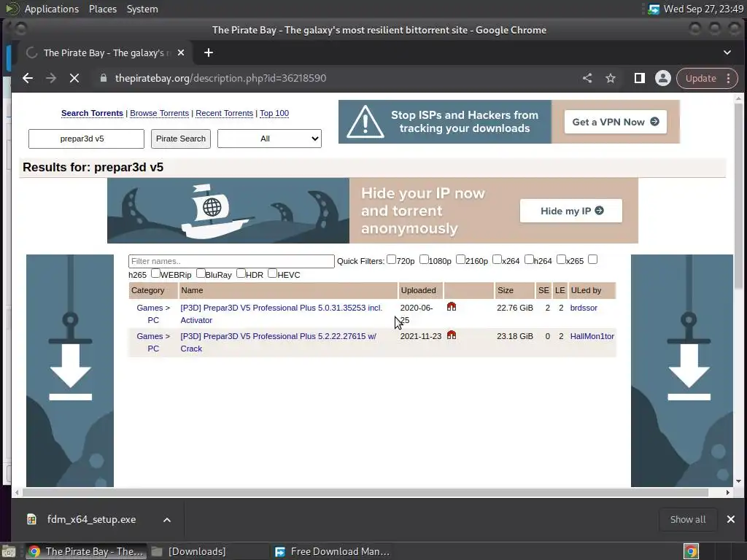Open a new Chrome tab
Screen dimensions: 747x560
pos(208,52)
